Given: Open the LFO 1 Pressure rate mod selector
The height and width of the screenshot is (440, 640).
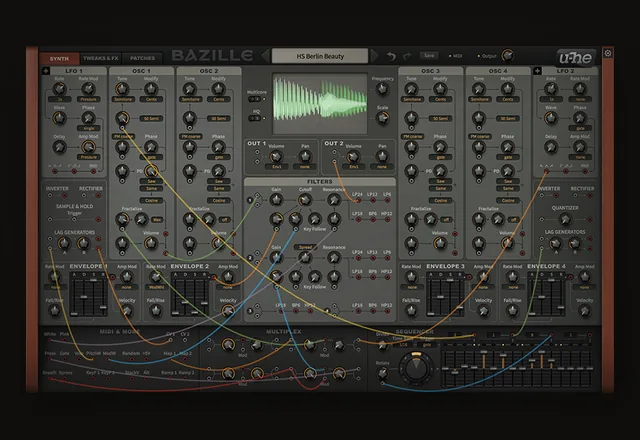Looking at the screenshot, I should click(89, 99).
